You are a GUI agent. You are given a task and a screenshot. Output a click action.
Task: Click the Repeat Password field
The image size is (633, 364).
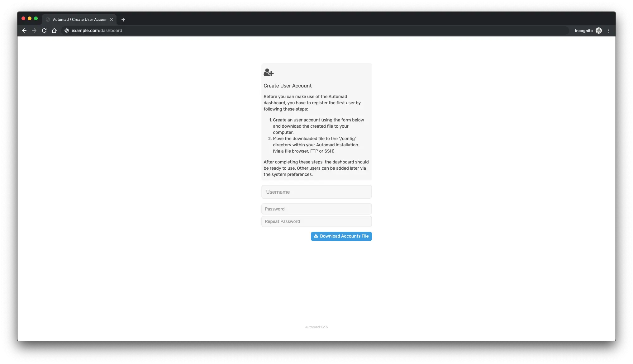(x=316, y=221)
